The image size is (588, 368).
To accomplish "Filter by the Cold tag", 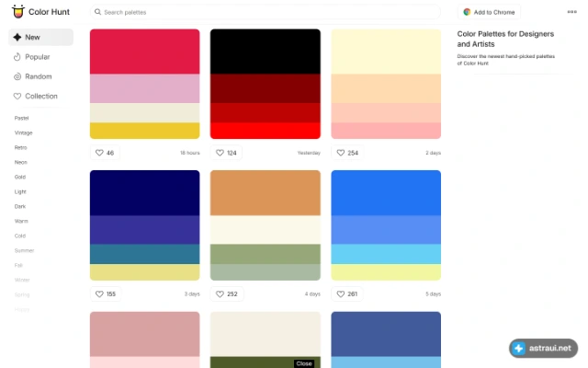I will (20, 236).
